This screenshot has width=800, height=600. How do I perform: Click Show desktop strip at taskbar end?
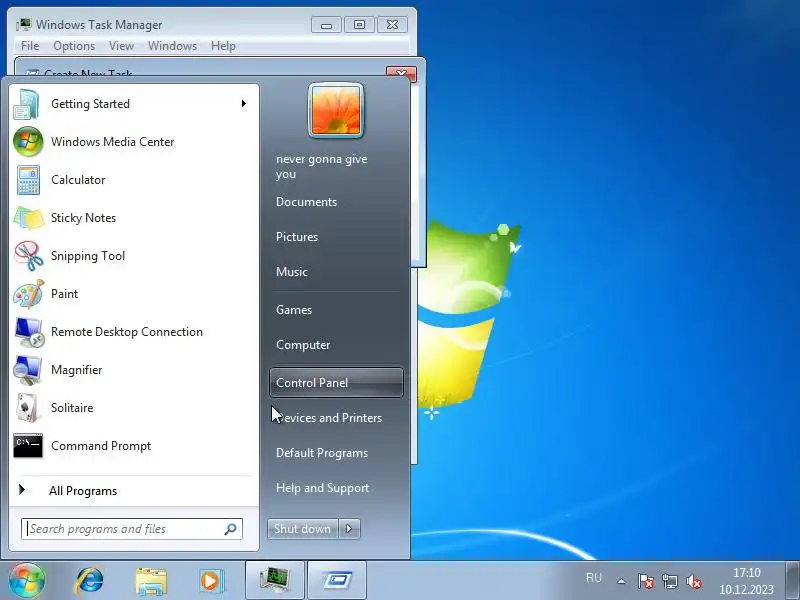tap(792, 581)
